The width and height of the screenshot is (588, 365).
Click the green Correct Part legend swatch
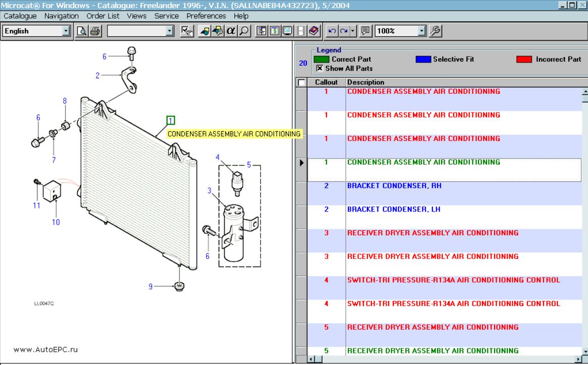[x=322, y=59]
